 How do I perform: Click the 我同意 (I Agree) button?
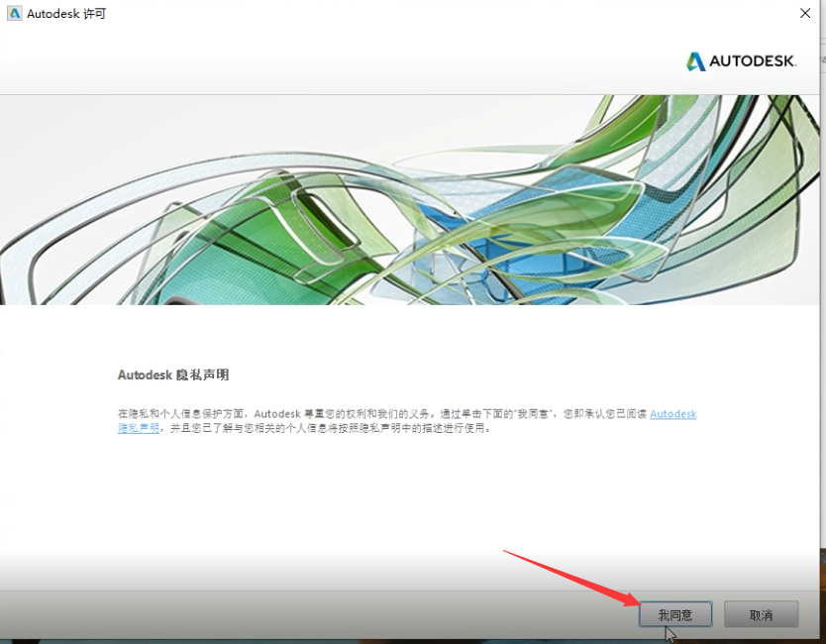pos(675,614)
